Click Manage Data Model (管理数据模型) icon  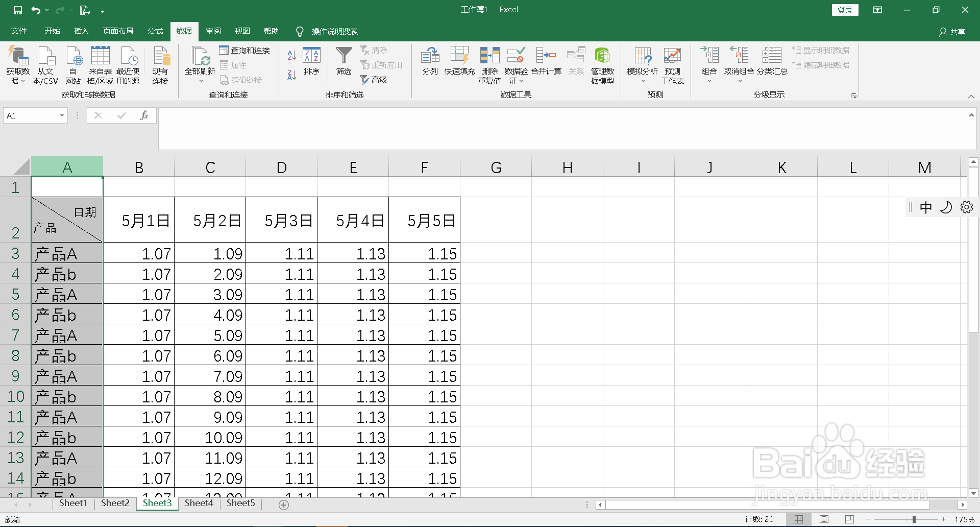pyautogui.click(x=602, y=65)
